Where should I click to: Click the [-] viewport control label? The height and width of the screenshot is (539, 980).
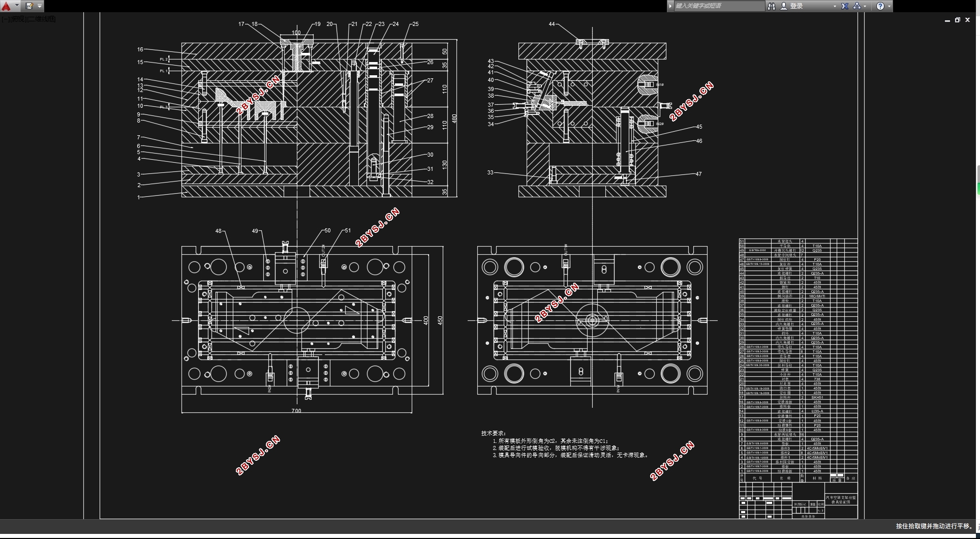pyautogui.click(x=5, y=19)
